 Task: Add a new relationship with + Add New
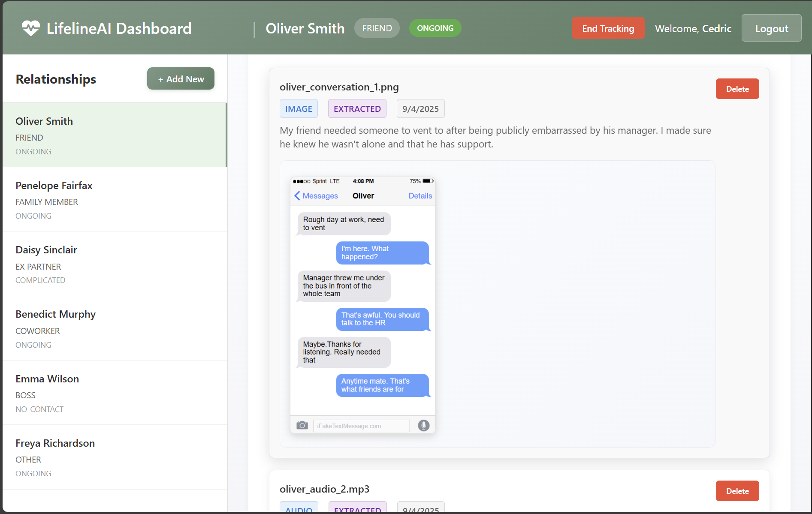(x=181, y=79)
